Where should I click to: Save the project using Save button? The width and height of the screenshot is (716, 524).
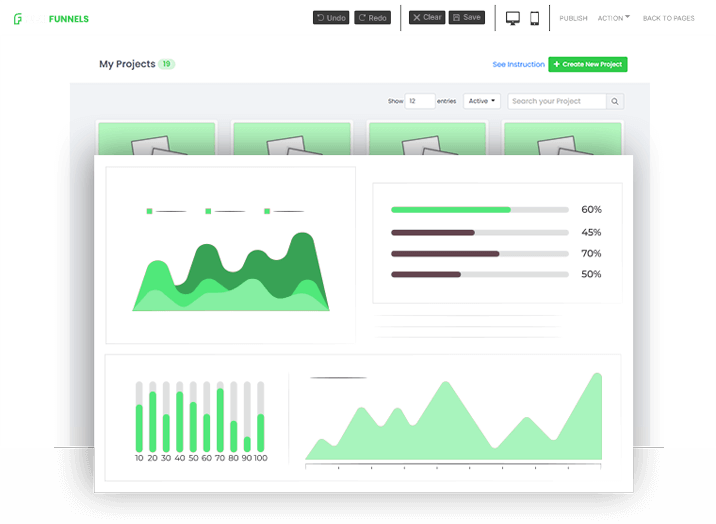point(466,18)
